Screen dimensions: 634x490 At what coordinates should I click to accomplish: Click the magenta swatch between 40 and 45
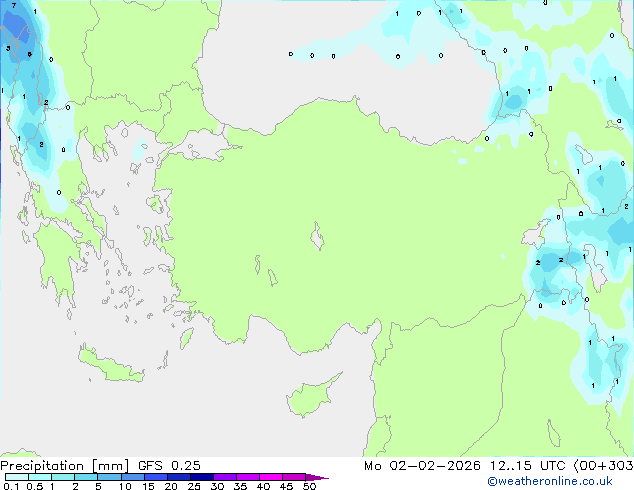(271, 477)
